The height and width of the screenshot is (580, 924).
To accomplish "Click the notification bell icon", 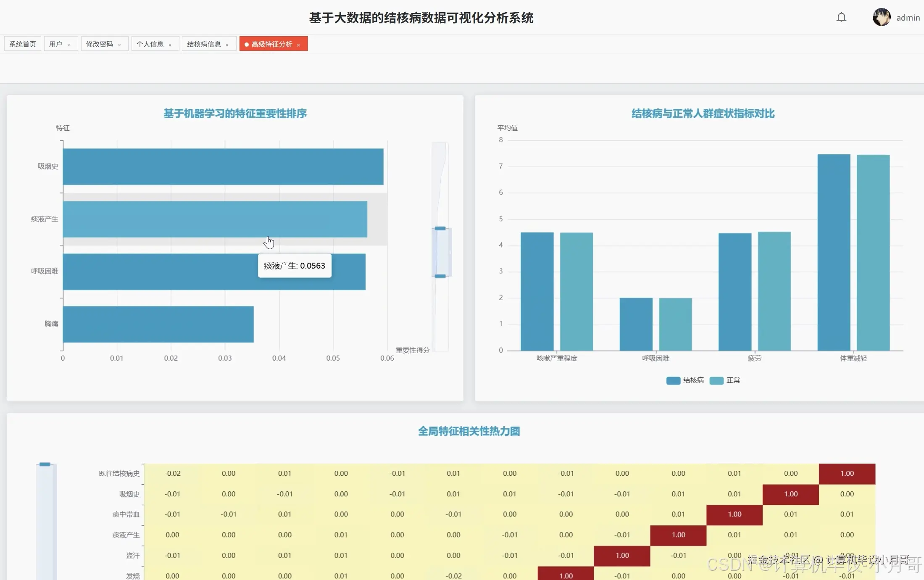I will click(841, 17).
